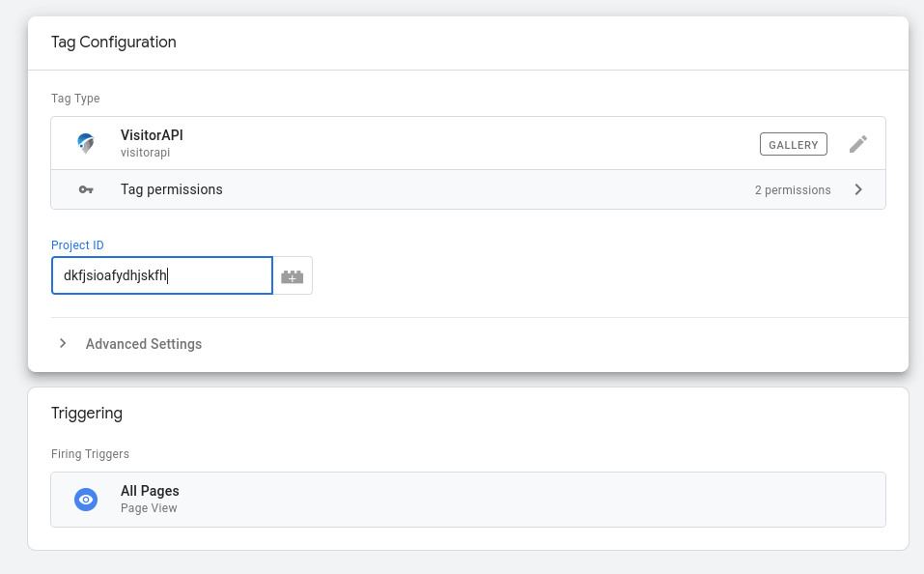Click the visitorapi subtitle under VisitorAPI

[x=146, y=152]
